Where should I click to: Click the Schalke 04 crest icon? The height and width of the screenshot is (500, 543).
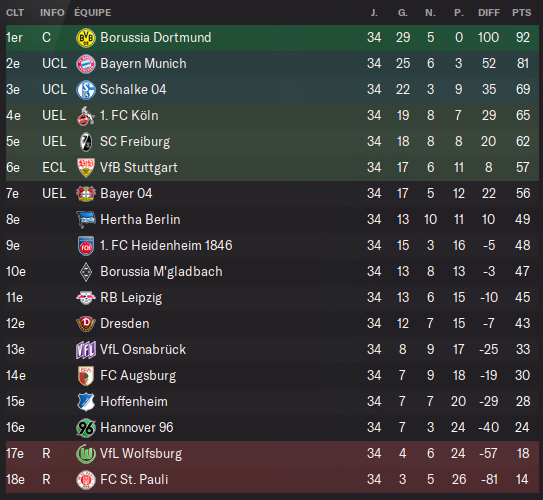(x=86, y=90)
